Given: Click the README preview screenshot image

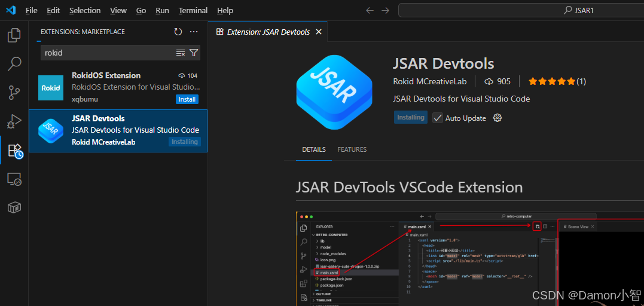Looking at the screenshot, I should pos(470,259).
